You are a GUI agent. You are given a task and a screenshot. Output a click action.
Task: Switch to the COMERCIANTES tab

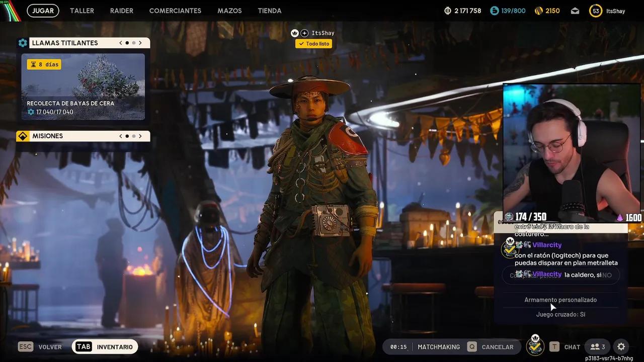pyautogui.click(x=175, y=11)
